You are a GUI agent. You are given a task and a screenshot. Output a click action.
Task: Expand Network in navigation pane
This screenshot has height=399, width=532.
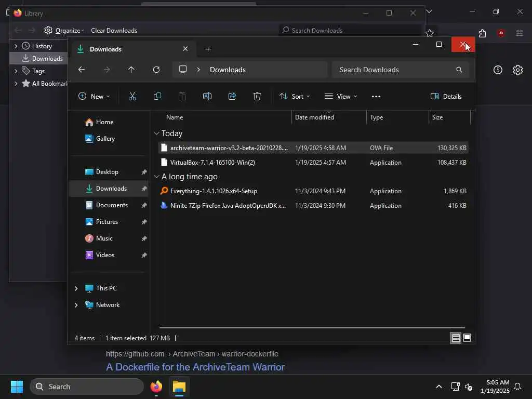pos(76,305)
